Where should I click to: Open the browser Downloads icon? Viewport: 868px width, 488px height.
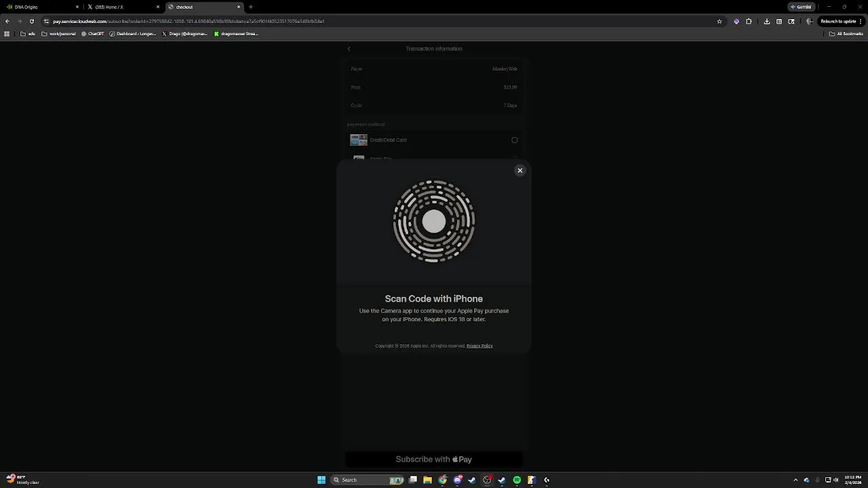pyautogui.click(x=767, y=21)
